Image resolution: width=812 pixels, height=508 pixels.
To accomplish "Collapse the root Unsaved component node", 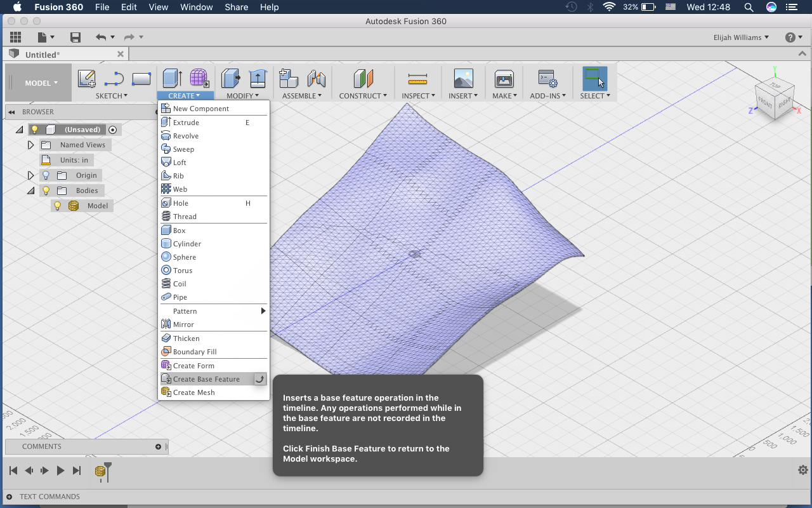I will (19, 130).
